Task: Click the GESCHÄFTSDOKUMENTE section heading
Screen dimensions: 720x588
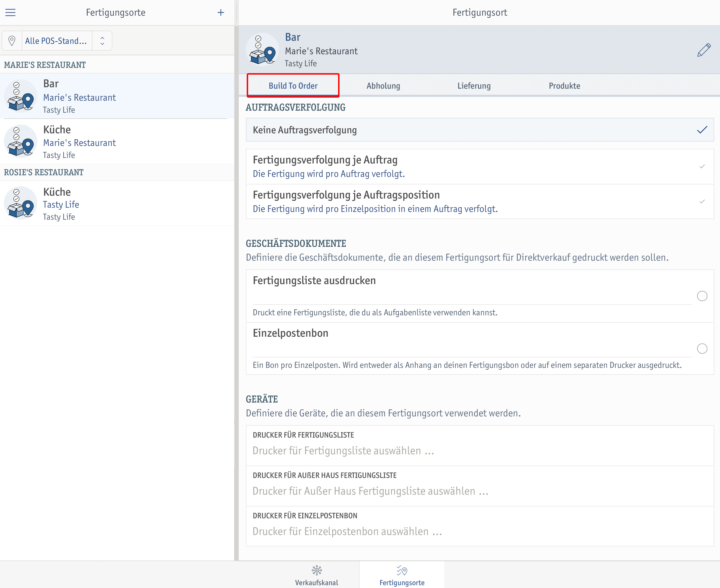Action: (x=296, y=243)
